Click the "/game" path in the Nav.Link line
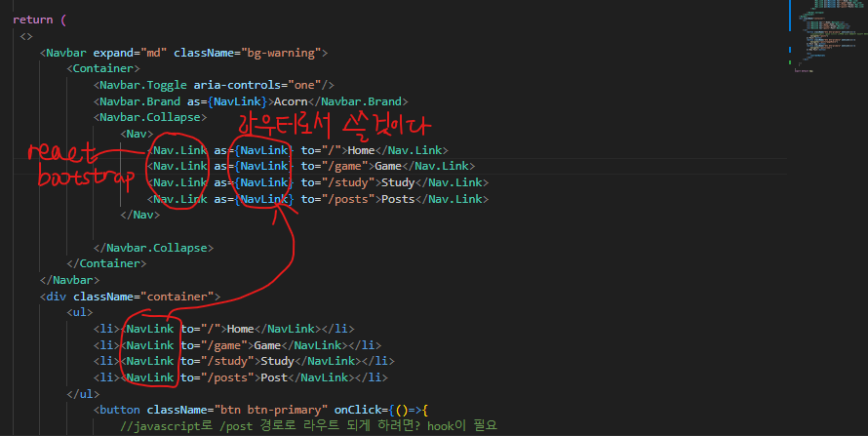 tap(344, 166)
